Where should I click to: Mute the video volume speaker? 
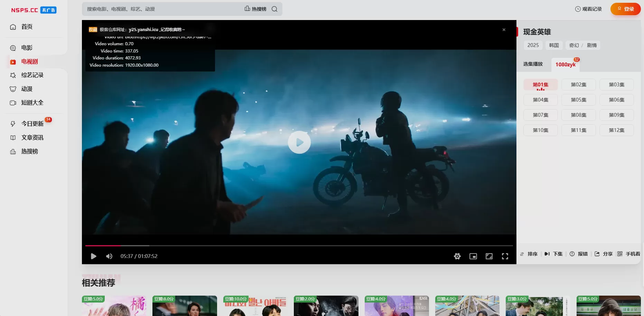point(109,256)
